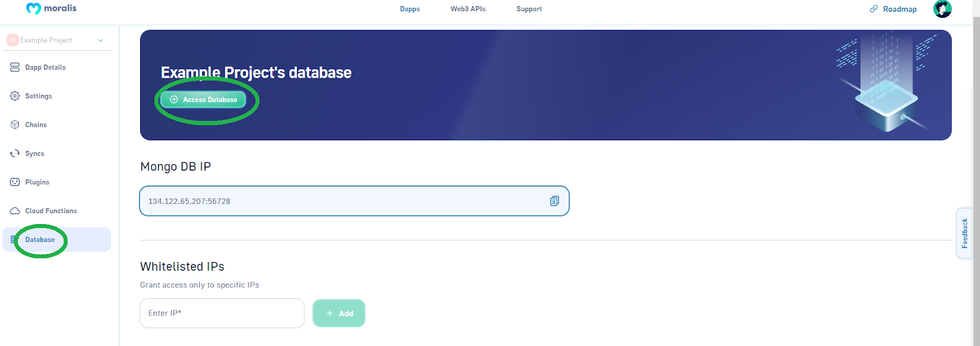This screenshot has height=346, width=980.
Task: Click the Mongo DB IP field
Action: coord(354,201)
